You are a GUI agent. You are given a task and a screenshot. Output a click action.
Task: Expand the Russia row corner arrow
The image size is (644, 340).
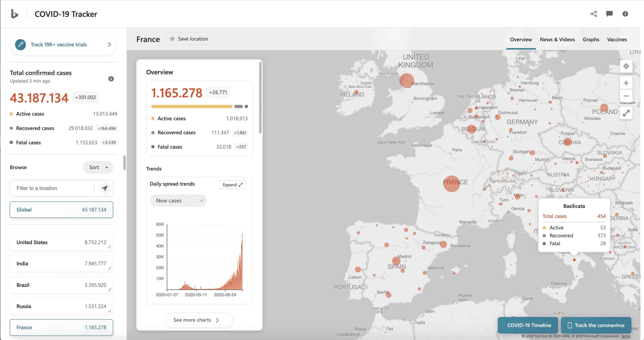pyautogui.click(x=109, y=311)
